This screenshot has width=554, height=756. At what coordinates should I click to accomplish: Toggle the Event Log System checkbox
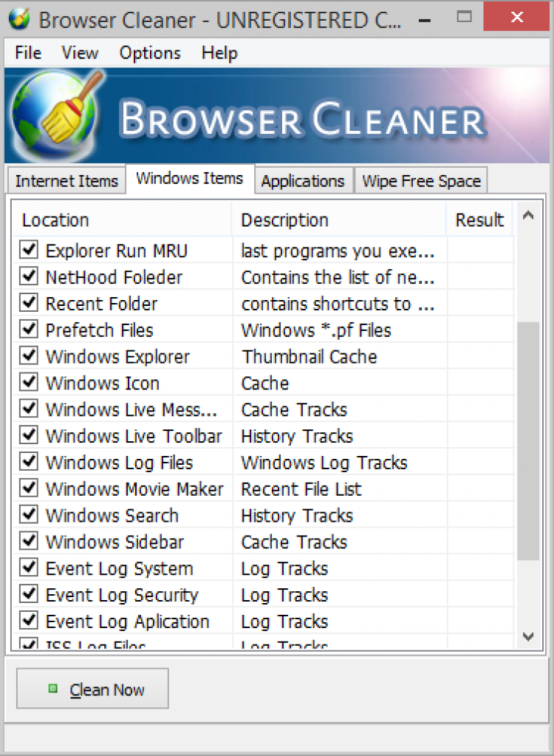(29, 568)
